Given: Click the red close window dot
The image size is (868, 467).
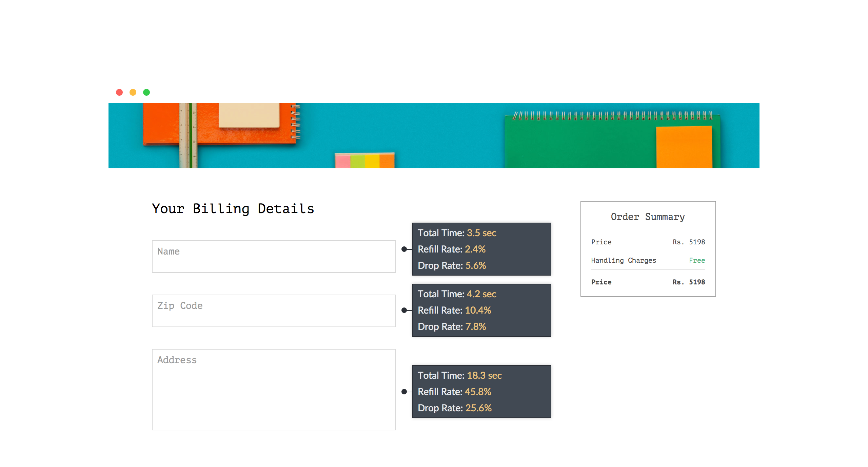Looking at the screenshot, I should tap(119, 92).
